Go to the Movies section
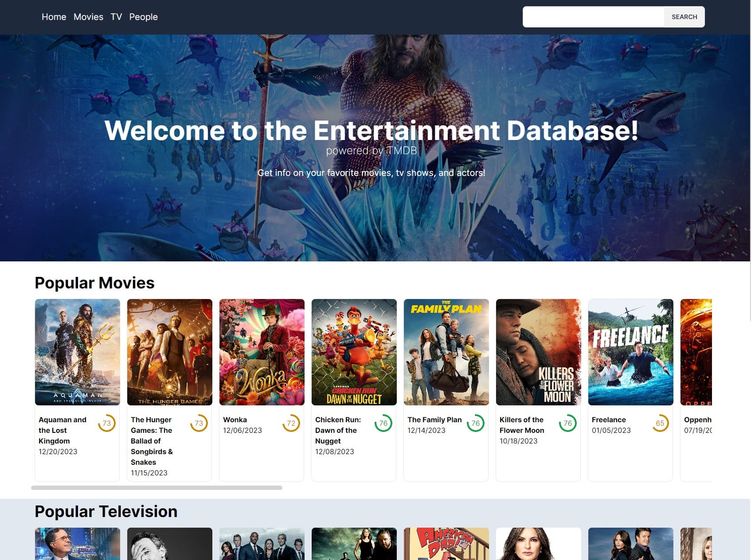The image size is (751, 560). tap(88, 17)
